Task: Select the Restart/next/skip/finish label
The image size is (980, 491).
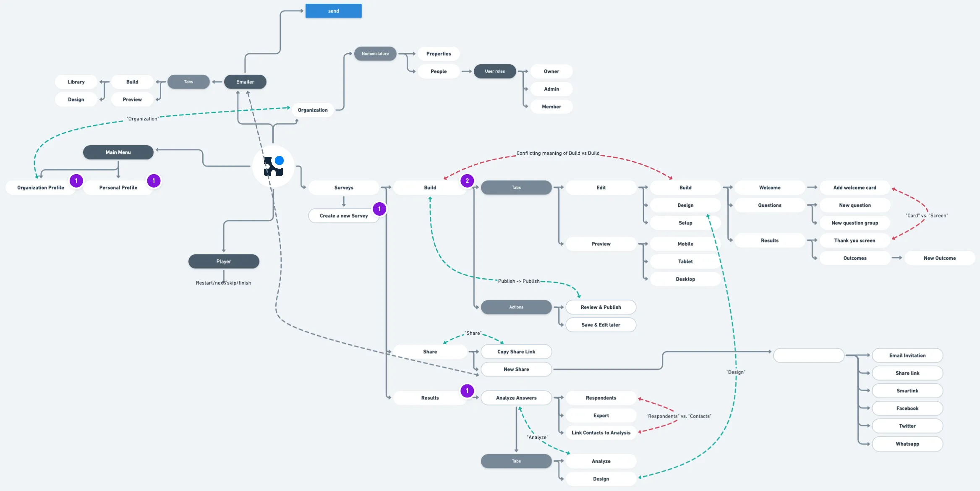Action: coord(223,283)
